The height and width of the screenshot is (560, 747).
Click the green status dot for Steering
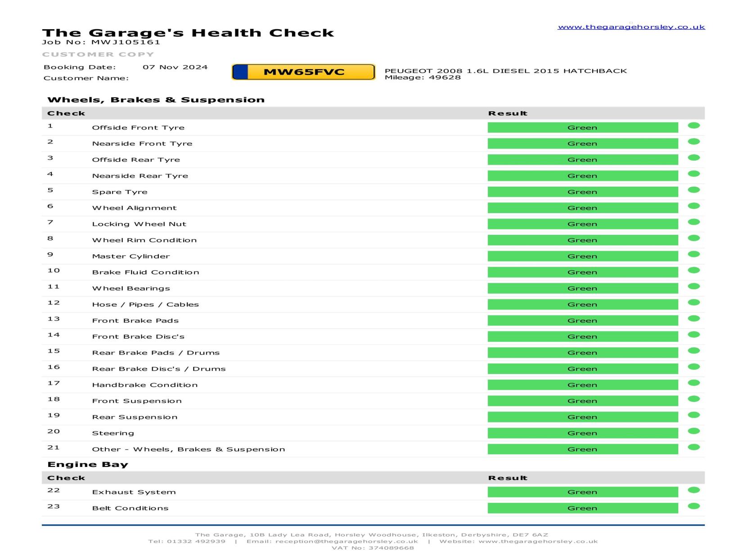click(x=693, y=431)
